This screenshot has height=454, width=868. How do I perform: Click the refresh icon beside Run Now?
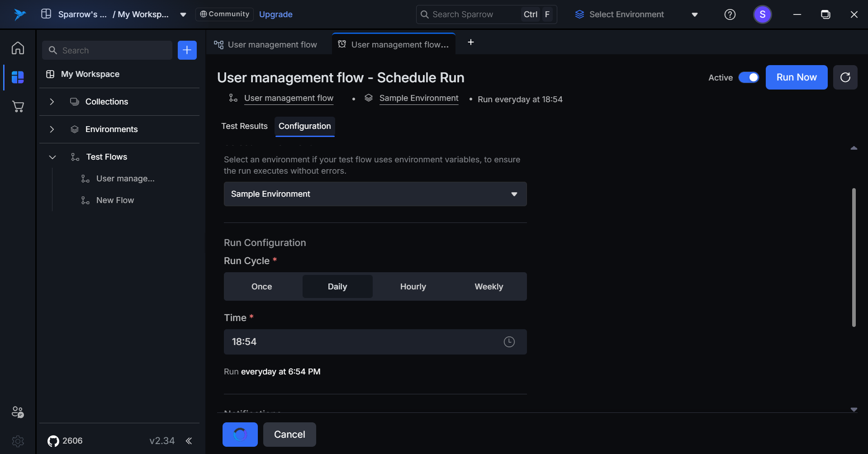point(845,77)
